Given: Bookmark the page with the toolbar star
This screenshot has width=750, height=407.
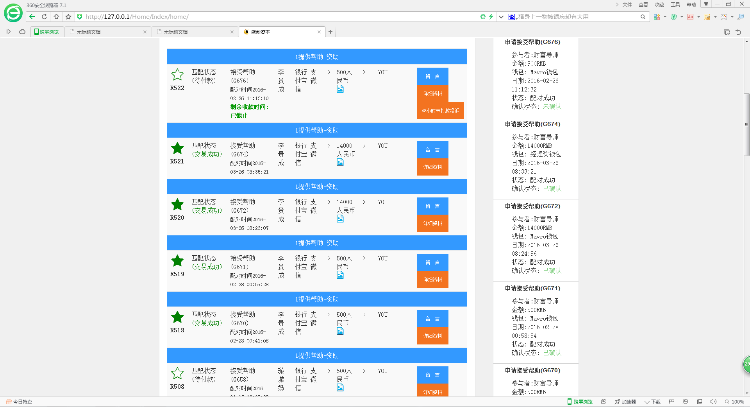Looking at the screenshot, I should 68,17.
